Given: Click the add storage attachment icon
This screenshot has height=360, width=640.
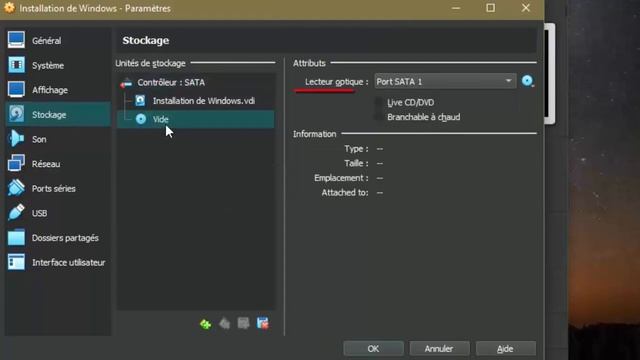Looking at the screenshot, I should [244, 324].
